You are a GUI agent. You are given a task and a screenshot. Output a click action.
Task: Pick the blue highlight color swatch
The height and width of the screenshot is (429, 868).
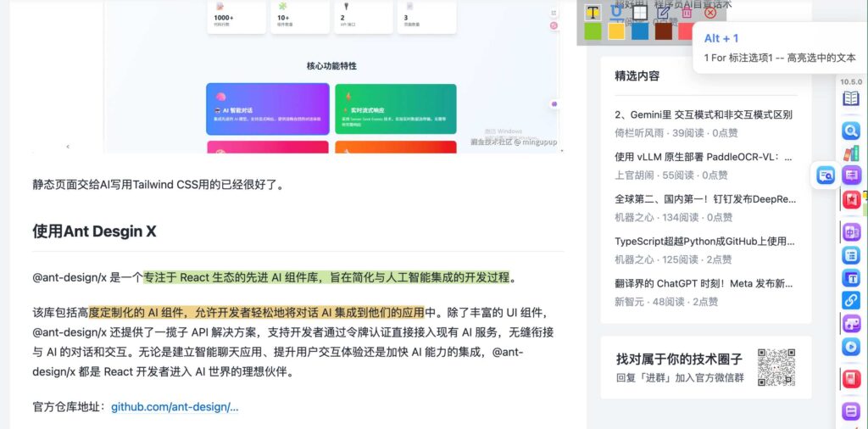coord(640,31)
